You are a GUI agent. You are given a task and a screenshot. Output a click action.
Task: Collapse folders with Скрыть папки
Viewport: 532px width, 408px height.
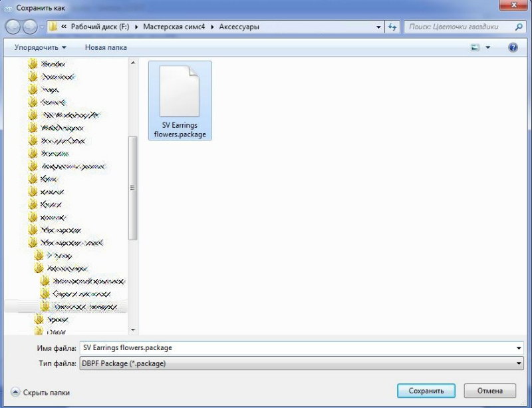41,393
